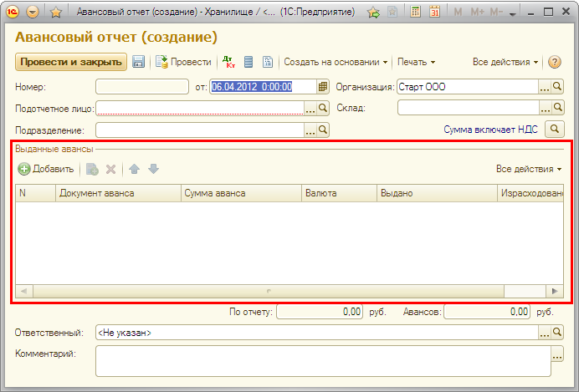Screen dimensions: 579x392
Task: Click the M memory button
Action: coord(458,13)
